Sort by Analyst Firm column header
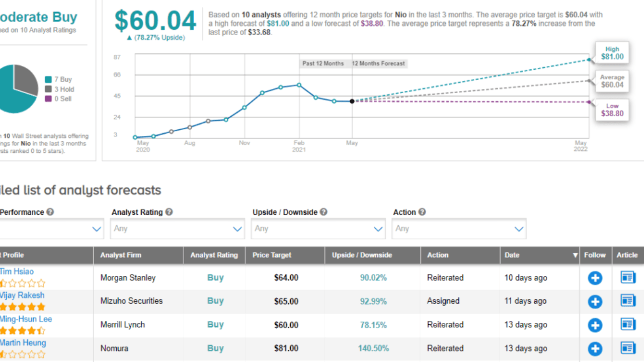The image size is (644, 362). pos(121,255)
